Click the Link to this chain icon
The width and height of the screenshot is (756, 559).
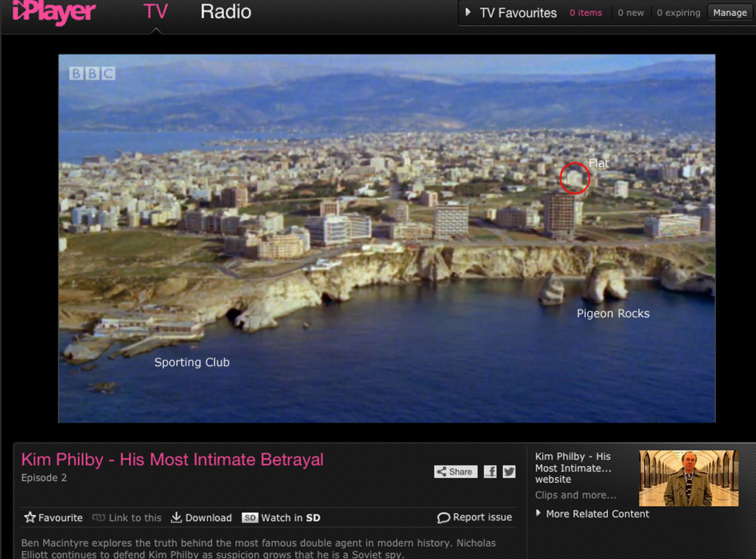[98, 517]
